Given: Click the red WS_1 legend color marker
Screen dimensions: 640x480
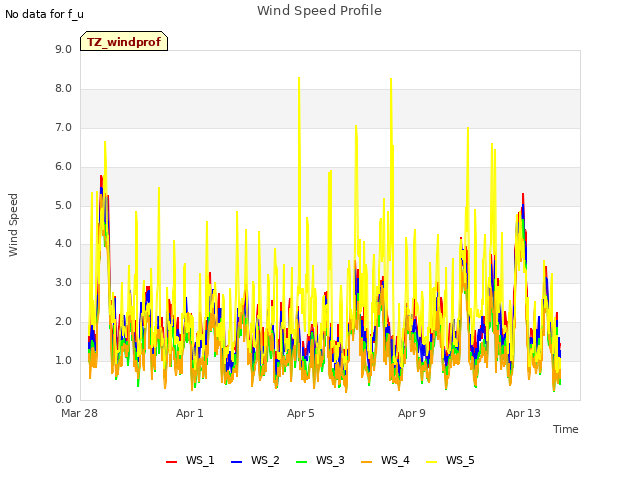Looking at the screenshot, I should click(x=171, y=462).
